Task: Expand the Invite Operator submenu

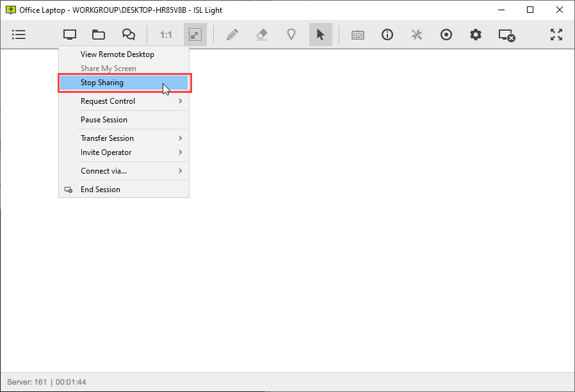Action: coord(124,152)
